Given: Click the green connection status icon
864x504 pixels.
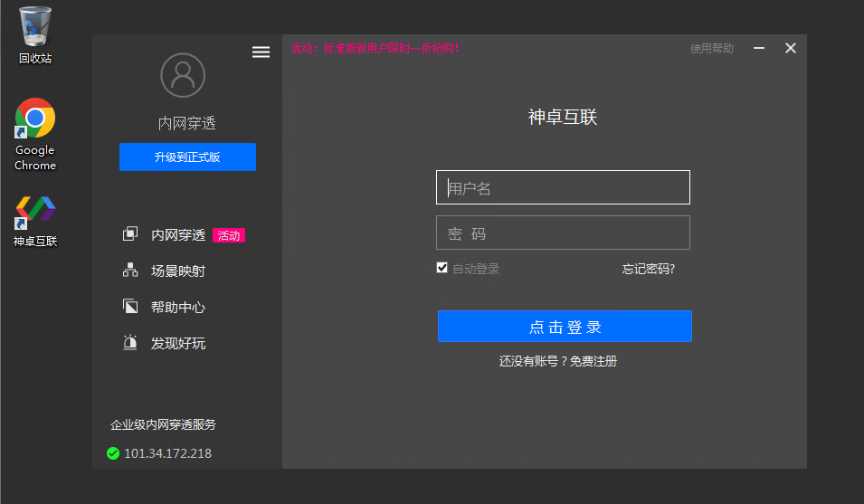Looking at the screenshot, I should [x=113, y=453].
